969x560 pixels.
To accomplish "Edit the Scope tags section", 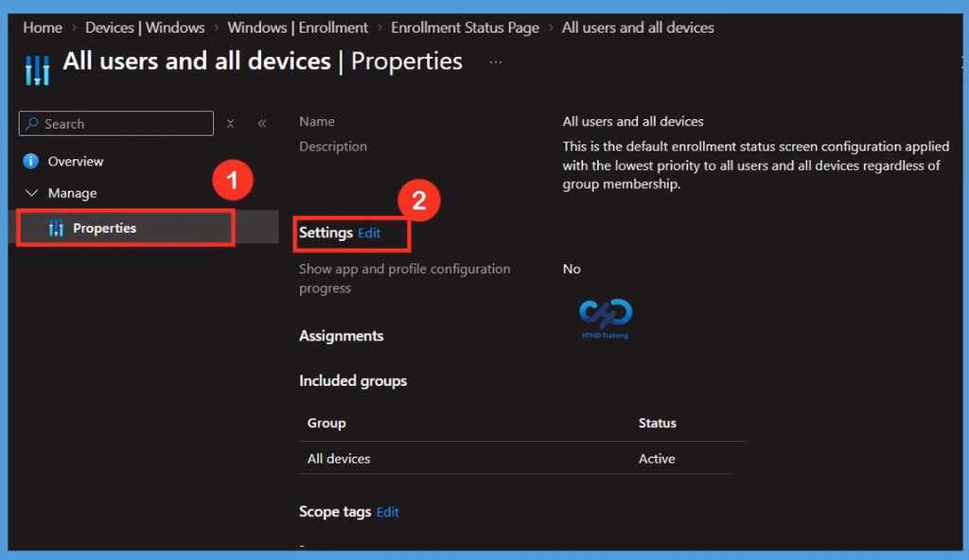I will pos(387,513).
